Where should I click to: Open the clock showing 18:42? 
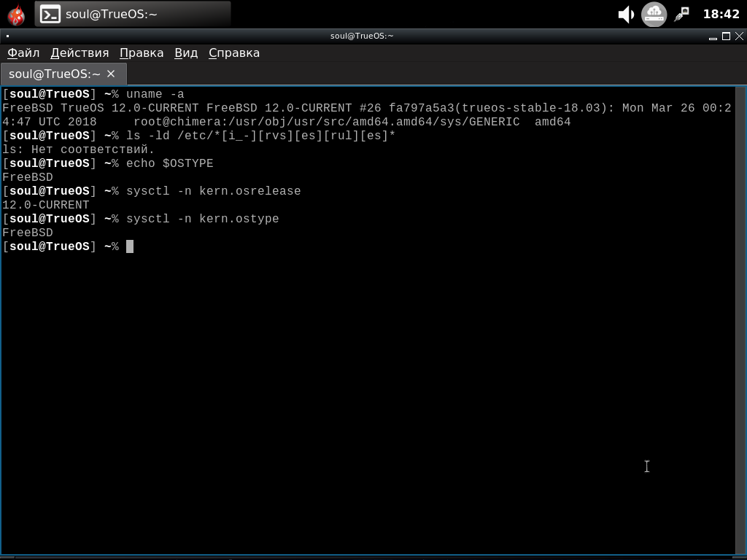(x=721, y=15)
